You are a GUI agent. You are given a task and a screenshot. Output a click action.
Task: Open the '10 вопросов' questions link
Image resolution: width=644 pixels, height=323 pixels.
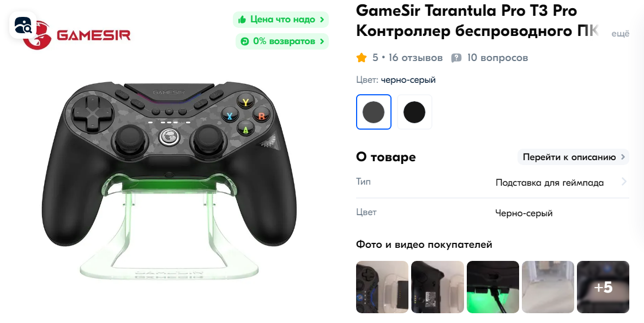coord(497,57)
